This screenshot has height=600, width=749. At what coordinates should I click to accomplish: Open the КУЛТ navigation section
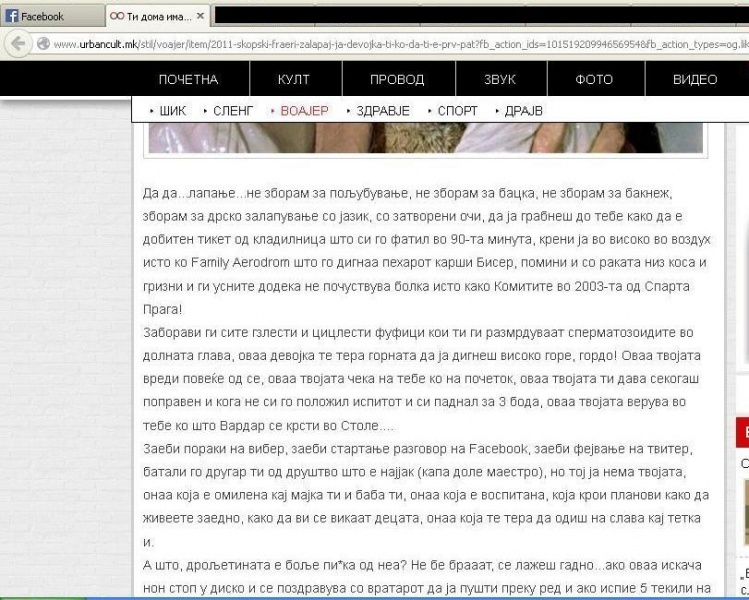point(293,80)
